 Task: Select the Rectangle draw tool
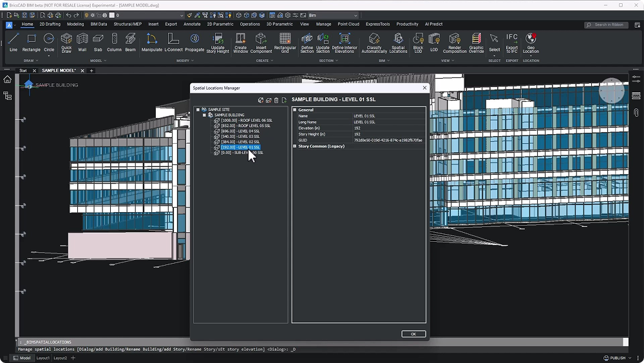31,43
